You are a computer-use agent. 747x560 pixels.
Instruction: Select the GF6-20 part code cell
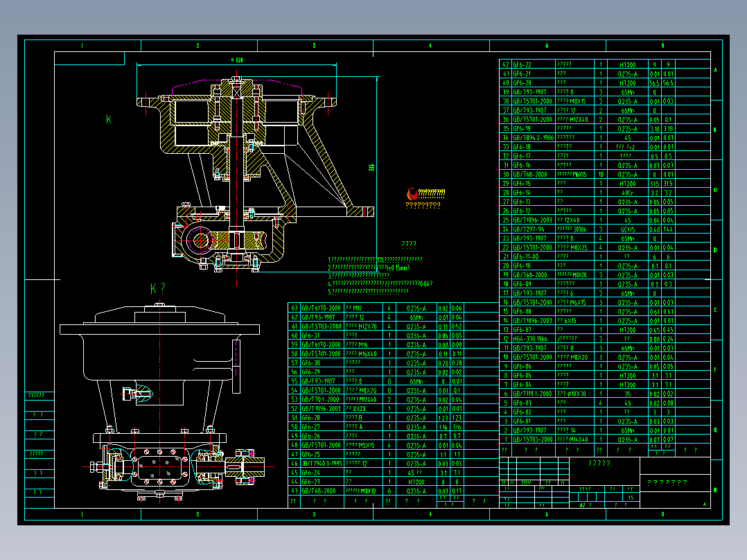534,83
